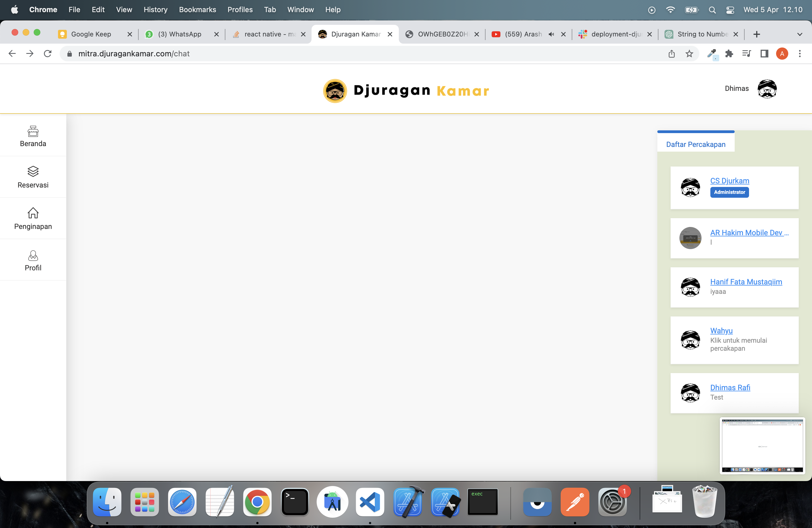Open the Beranda sidebar icon

tap(33, 131)
